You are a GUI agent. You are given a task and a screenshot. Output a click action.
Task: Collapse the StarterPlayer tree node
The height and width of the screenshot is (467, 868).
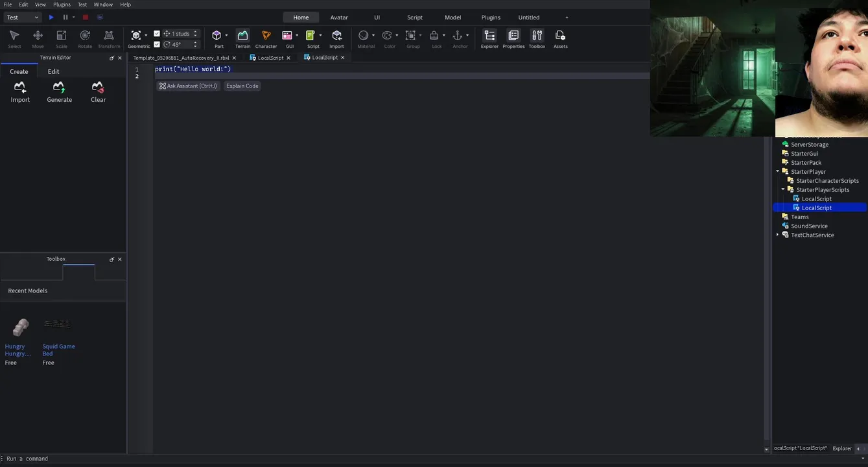[777, 171]
